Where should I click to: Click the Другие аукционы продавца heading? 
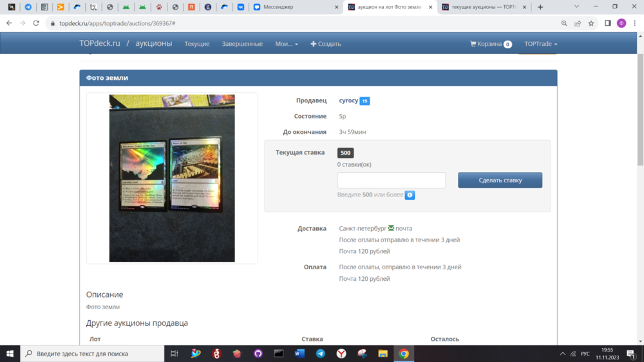click(137, 323)
